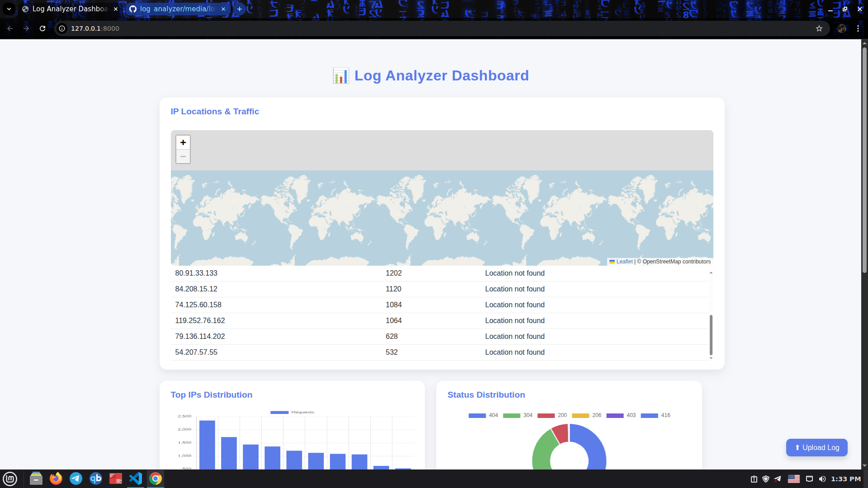This screenshot has height=488, width=868.
Task: Switch to the GitHub log_analyzer tab
Action: coord(177,9)
